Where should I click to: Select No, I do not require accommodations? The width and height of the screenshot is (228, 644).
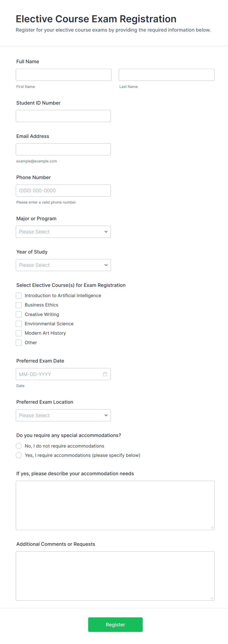19,446
